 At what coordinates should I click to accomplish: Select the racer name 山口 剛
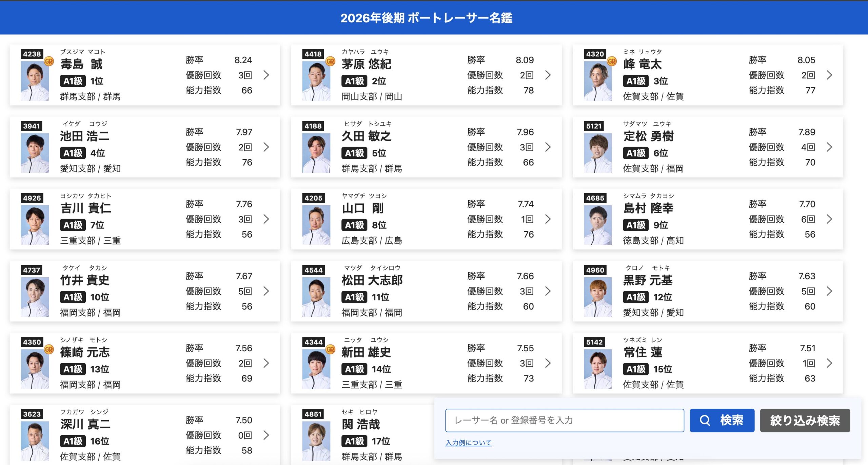click(x=363, y=208)
